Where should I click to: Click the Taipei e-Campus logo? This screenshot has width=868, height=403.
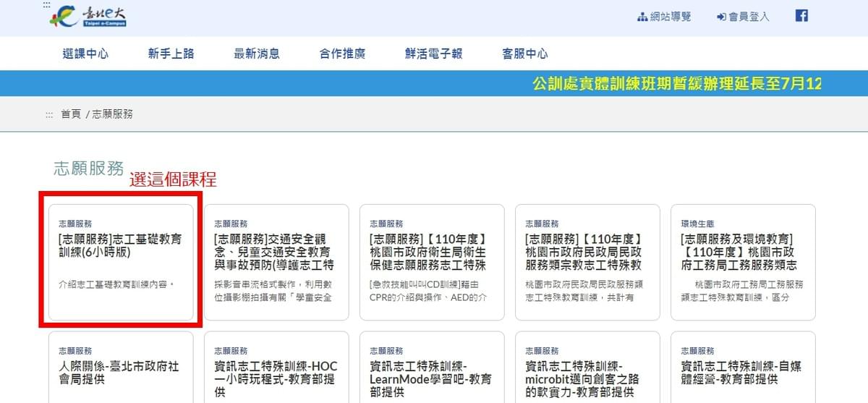[x=88, y=15]
